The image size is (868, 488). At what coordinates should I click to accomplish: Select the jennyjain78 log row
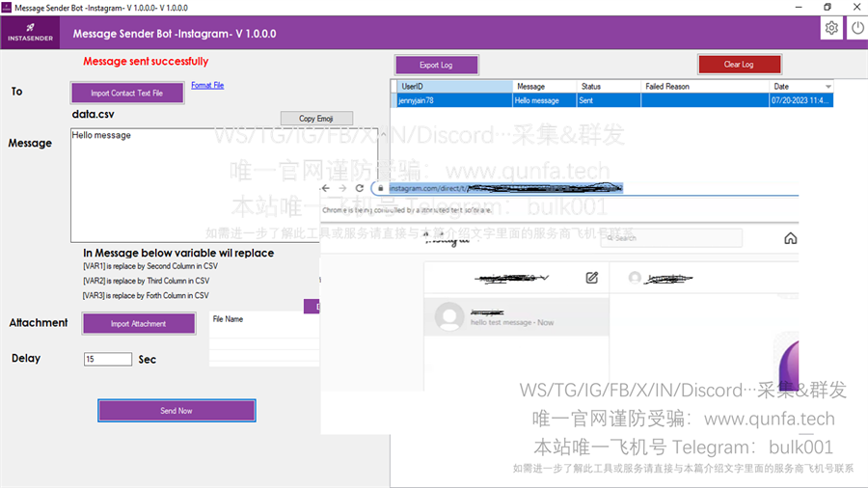tap(615, 100)
